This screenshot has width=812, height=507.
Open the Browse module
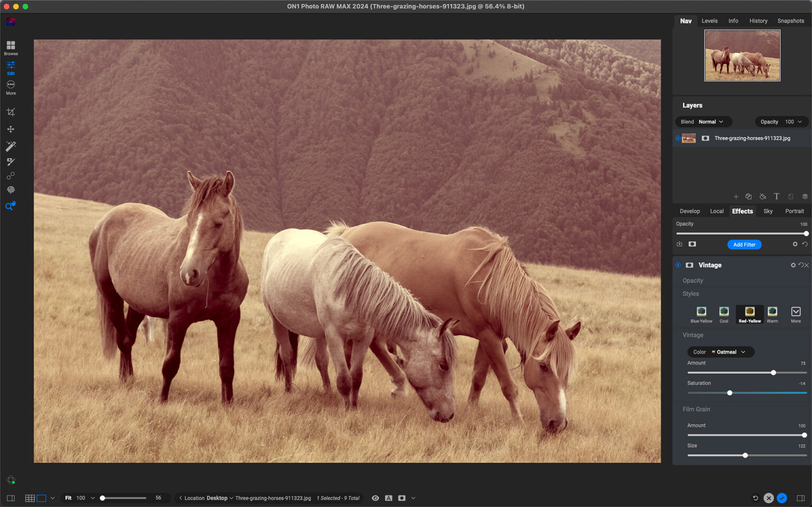coord(11,47)
